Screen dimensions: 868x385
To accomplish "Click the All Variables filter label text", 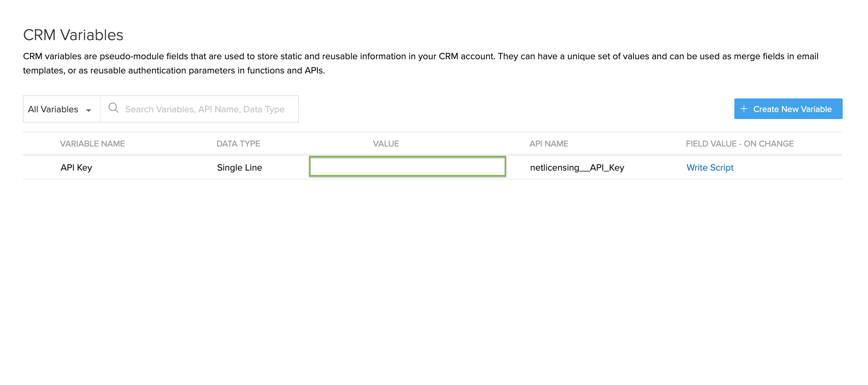I will pos(53,109).
